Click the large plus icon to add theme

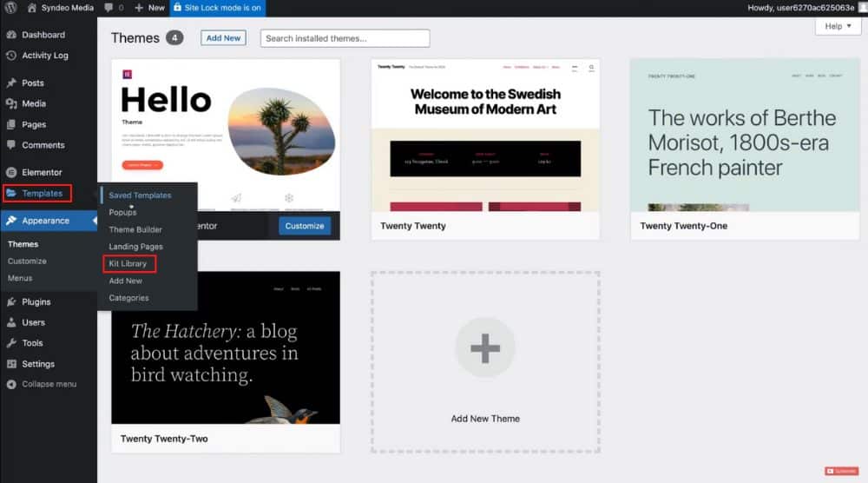tap(485, 347)
